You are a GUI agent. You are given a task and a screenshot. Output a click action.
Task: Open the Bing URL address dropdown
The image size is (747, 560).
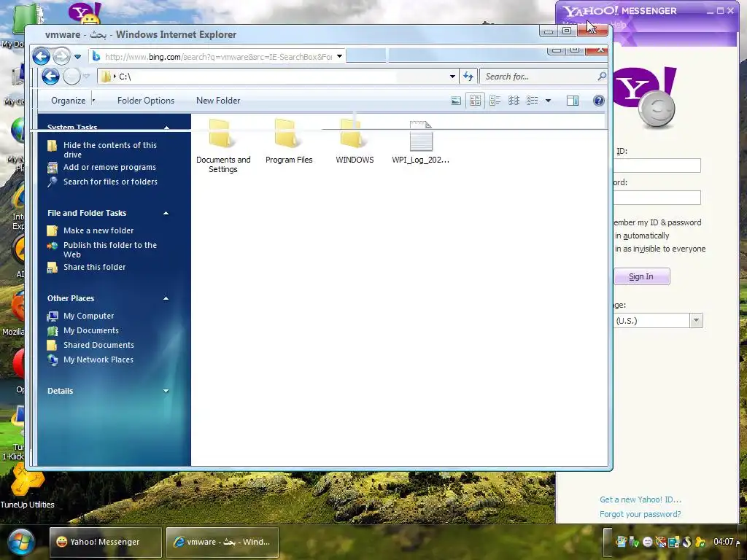click(x=339, y=56)
